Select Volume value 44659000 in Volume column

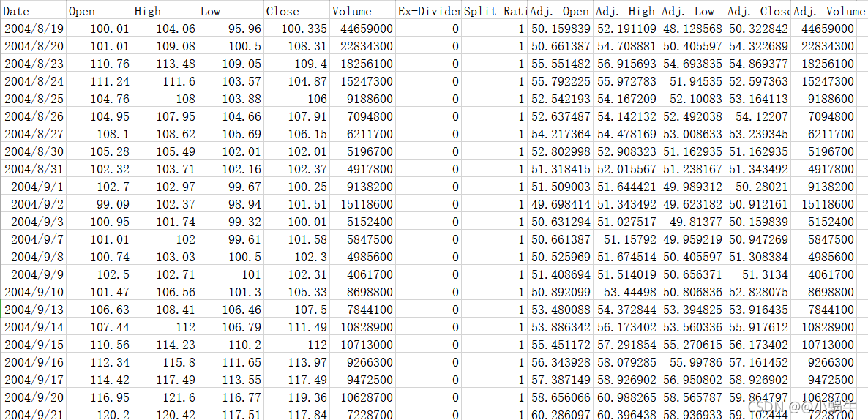coord(363,29)
